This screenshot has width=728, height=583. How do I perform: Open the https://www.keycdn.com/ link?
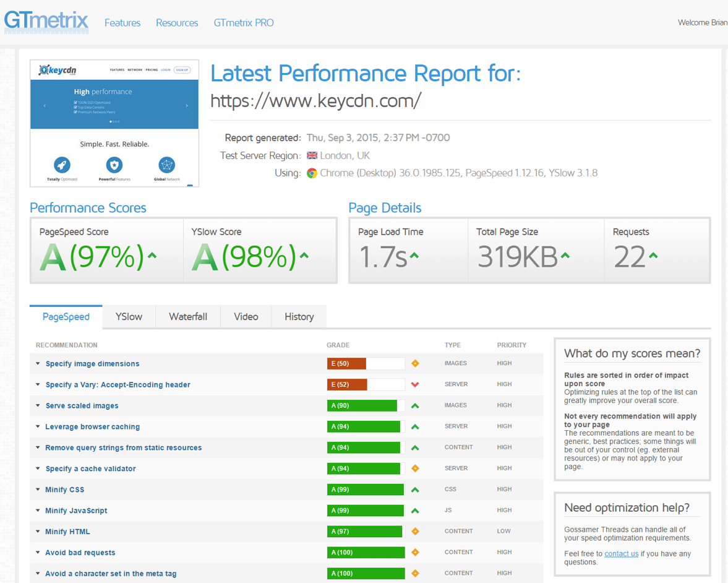coord(316,100)
